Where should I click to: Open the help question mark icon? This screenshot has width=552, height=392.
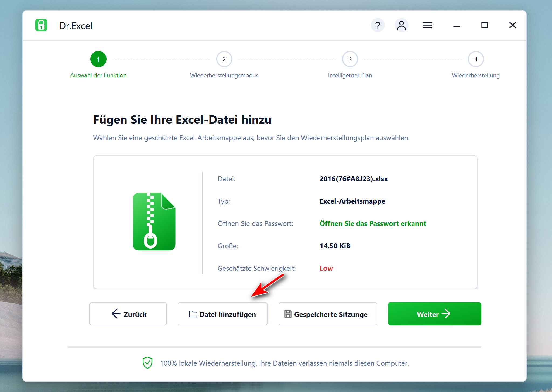click(378, 25)
